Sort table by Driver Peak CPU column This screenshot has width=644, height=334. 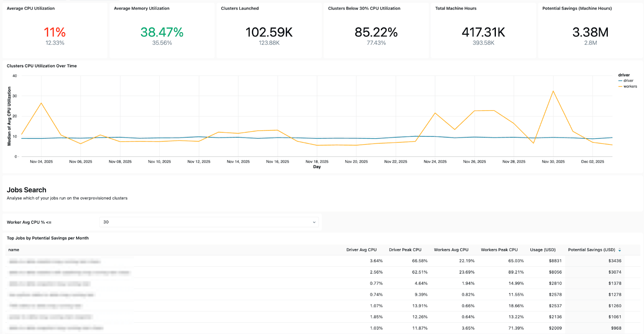tap(405, 250)
